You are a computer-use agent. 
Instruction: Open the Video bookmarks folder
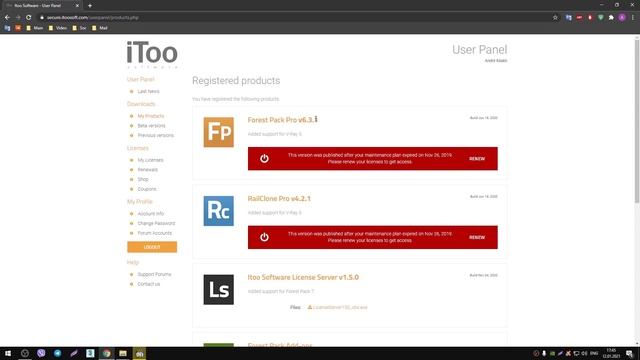(x=58, y=28)
